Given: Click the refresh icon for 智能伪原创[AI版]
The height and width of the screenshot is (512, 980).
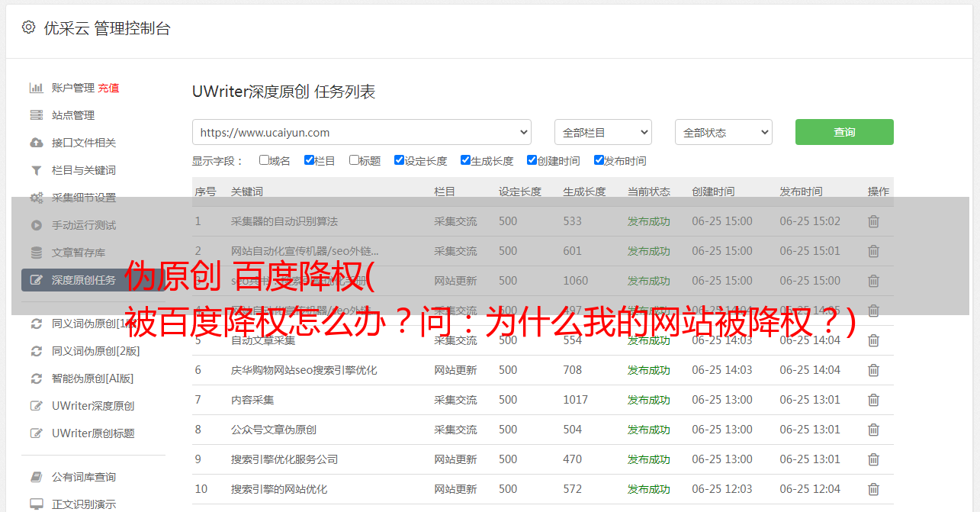Looking at the screenshot, I should click(36, 378).
